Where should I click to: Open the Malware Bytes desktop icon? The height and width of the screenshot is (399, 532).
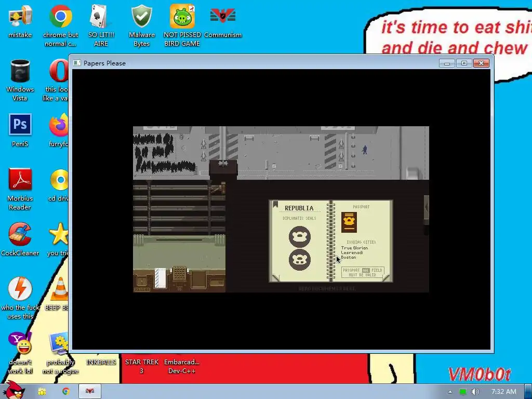pos(141,25)
